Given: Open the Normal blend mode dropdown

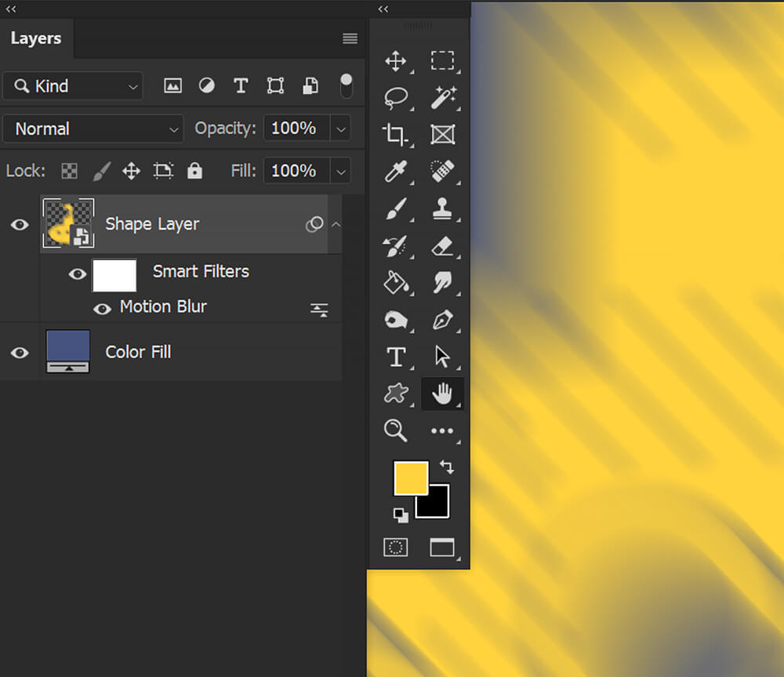Looking at the screenshot, I should pos(93,129).
